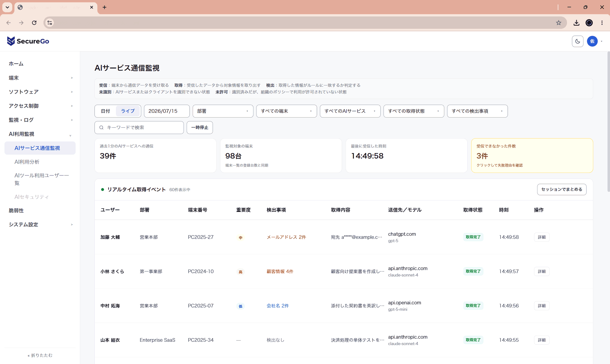Click low severity badge for 中村 拓海
610x364 pixels.
point(240,306)
